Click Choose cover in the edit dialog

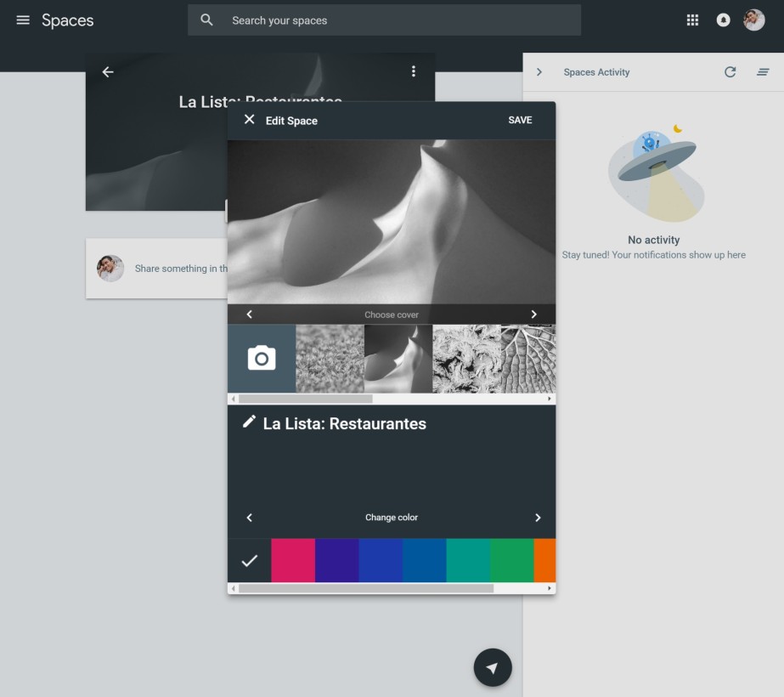coord(392,314)
